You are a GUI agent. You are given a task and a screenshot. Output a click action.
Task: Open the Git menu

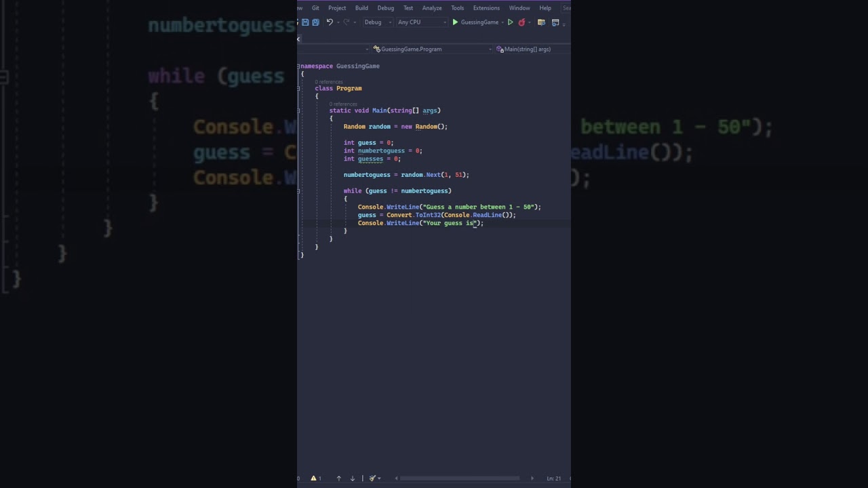(x=315, y=8)
